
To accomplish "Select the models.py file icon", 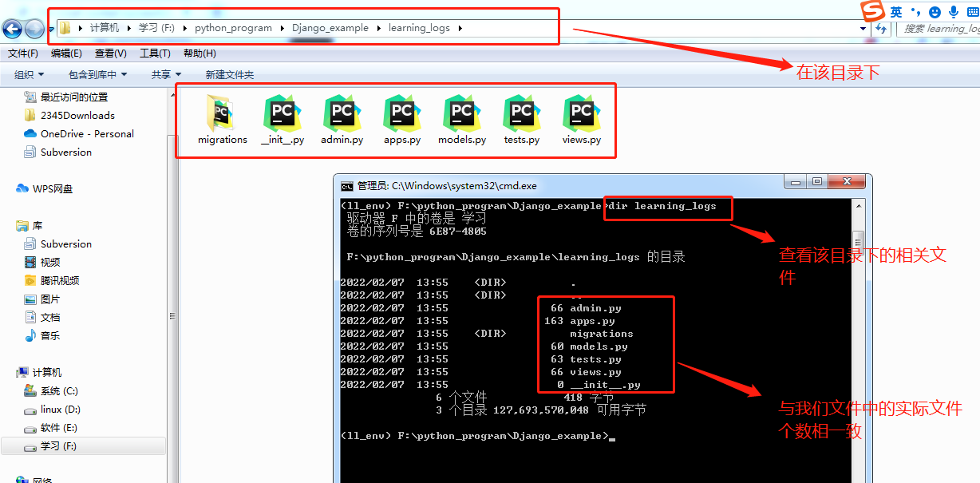I will tap(462, 113).
